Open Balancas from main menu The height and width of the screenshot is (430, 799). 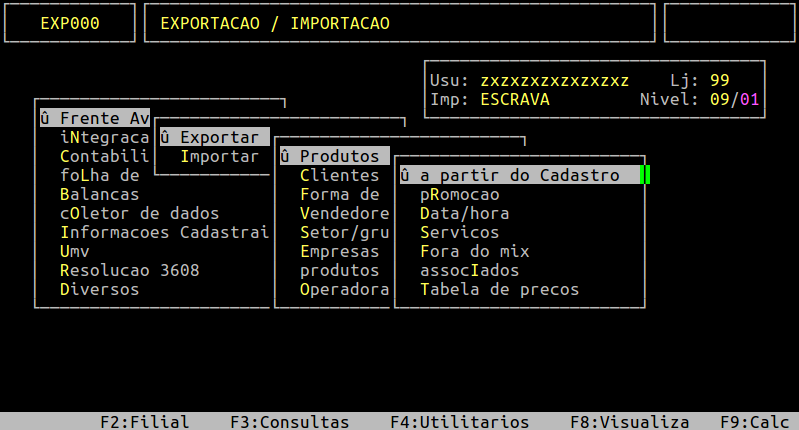(99, 195)
